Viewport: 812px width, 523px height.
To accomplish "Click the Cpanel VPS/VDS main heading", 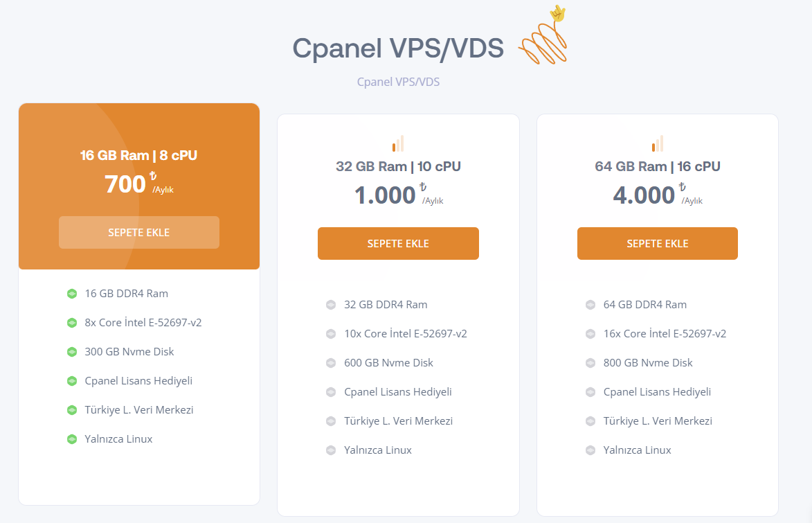I will click(x=398, y=48).
